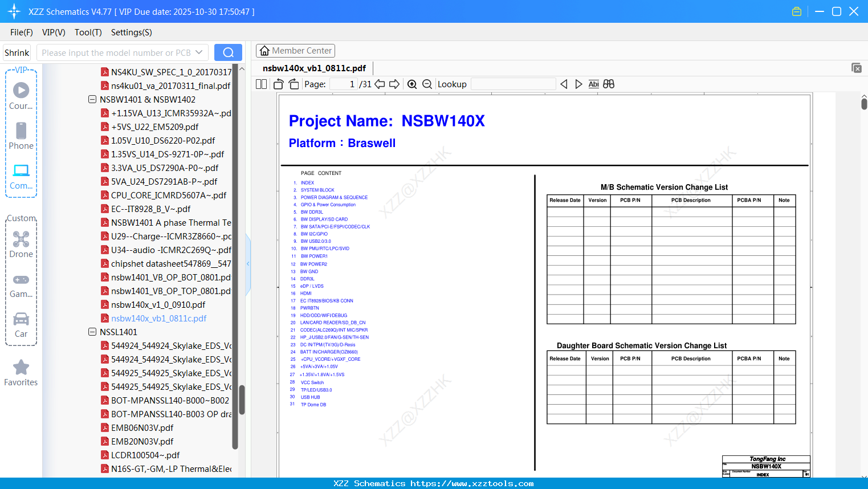868x489 pixels.
Task: Click the Shrink button
Action: (17, 52)
